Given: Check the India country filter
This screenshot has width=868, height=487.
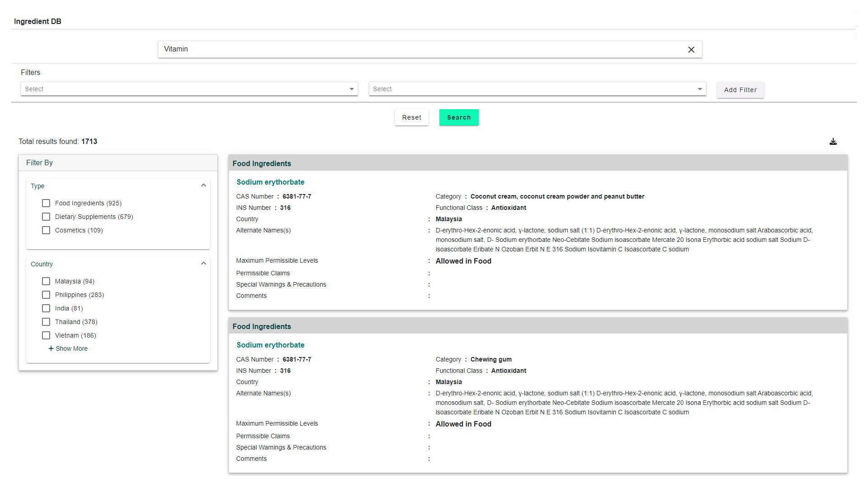Looking at the screenshot, I should click(x=46, y=308).
